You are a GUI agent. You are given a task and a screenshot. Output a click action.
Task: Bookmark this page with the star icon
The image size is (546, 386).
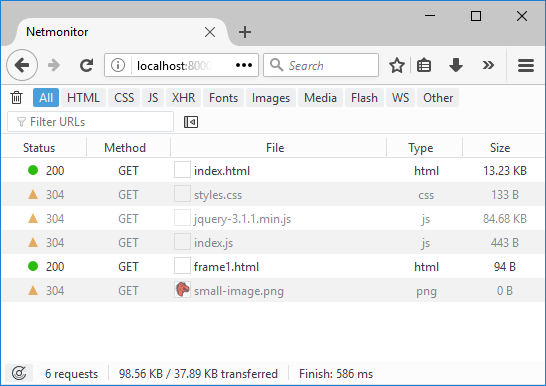click(397, 65)
